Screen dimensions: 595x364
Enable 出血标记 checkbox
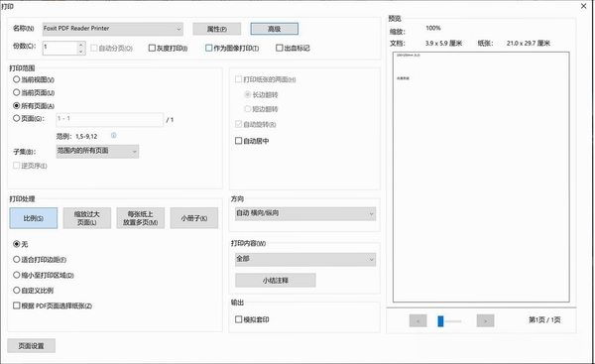280,48
